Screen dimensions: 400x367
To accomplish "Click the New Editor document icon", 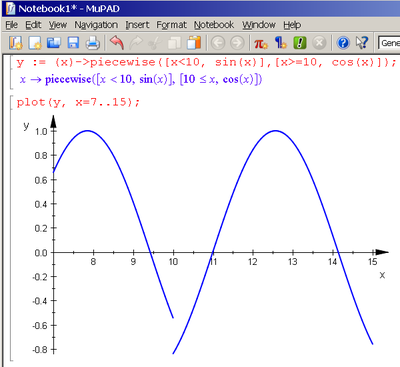I will point(35,43).
